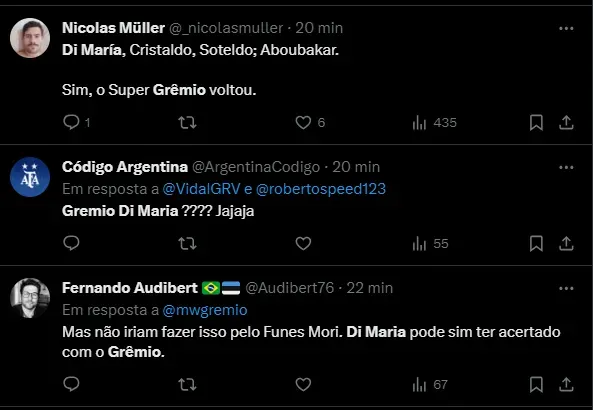Share Fernando Audibert's tweet
The height and width of the screenshot is (410, 593).
pyautogui.click(x=566, y=384)
